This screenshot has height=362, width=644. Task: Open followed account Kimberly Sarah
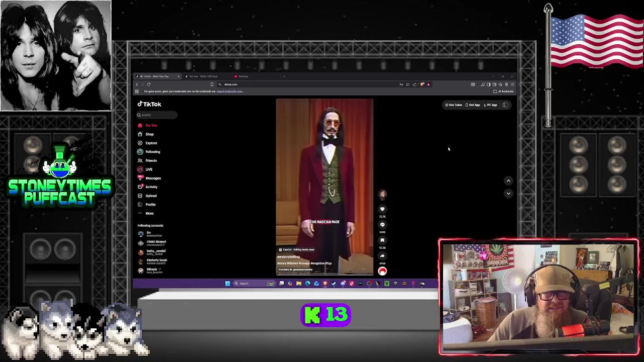(x=153, y=261)
